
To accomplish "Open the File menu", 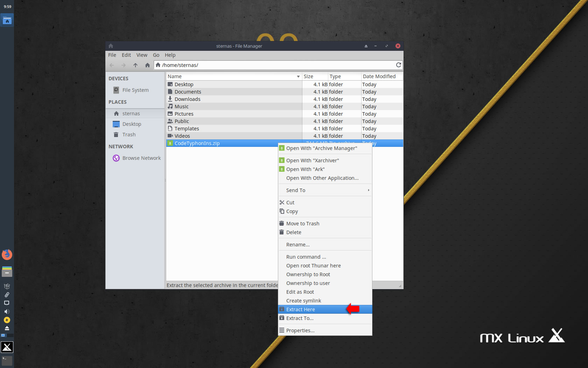I will point(112,55).
